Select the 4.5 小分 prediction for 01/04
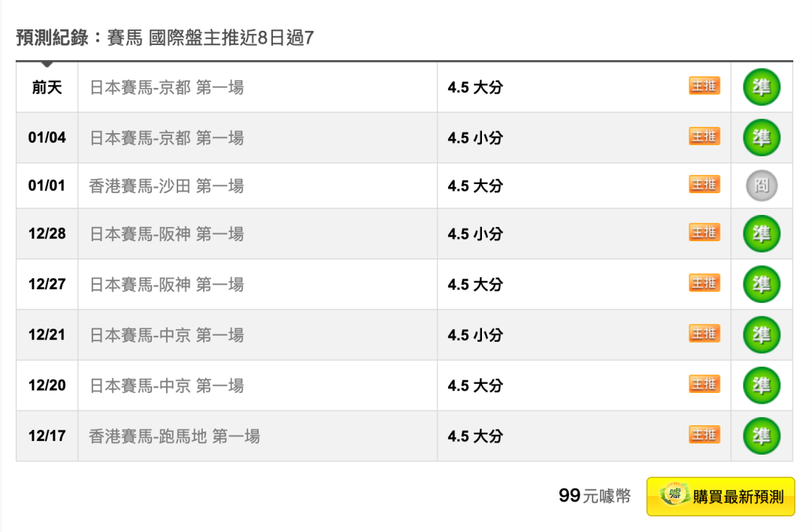 475,138
